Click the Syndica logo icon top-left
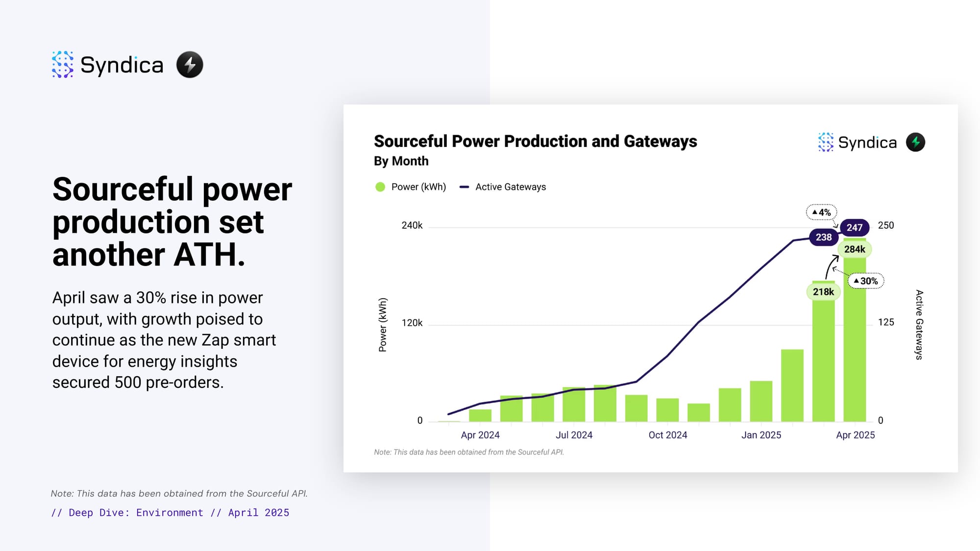The image size is (980, 551). (63, 65)
